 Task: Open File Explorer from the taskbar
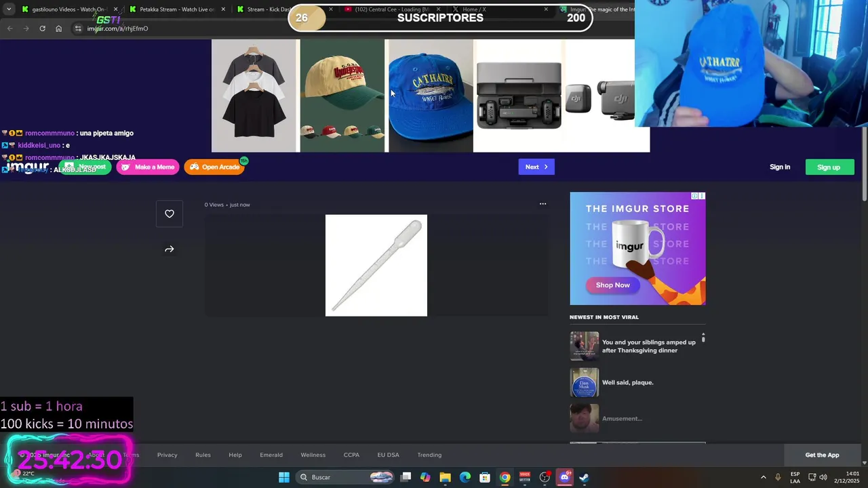point(445,477)
